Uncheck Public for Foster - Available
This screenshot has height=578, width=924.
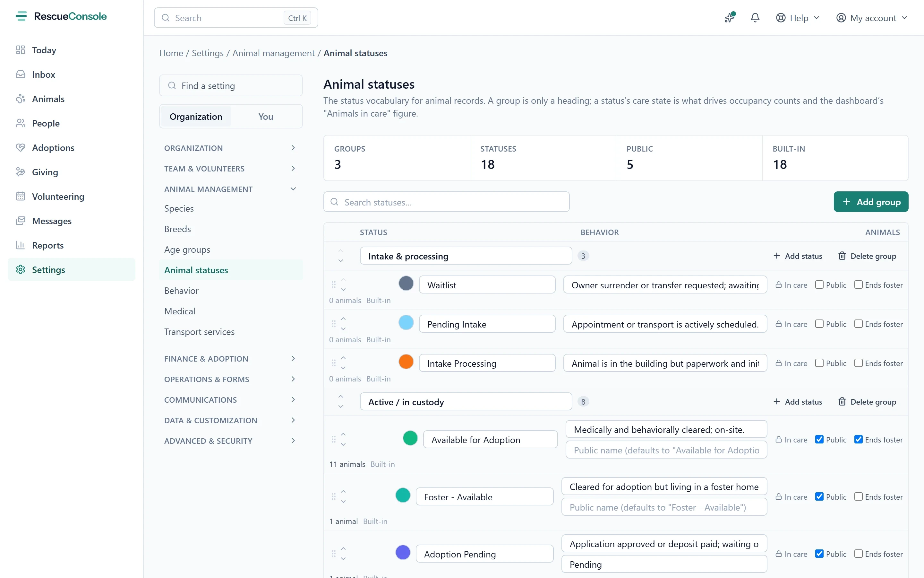(819, 496)
